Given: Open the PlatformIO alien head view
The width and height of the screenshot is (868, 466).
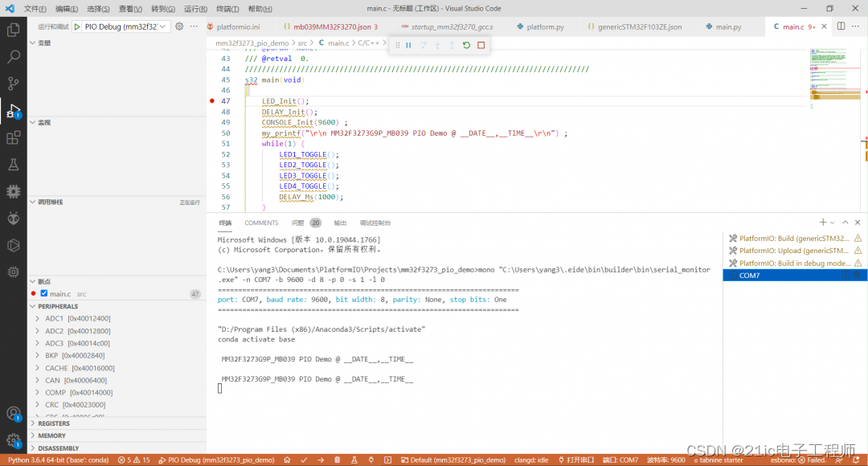Looking at the screenshot, I should (14, 218).
